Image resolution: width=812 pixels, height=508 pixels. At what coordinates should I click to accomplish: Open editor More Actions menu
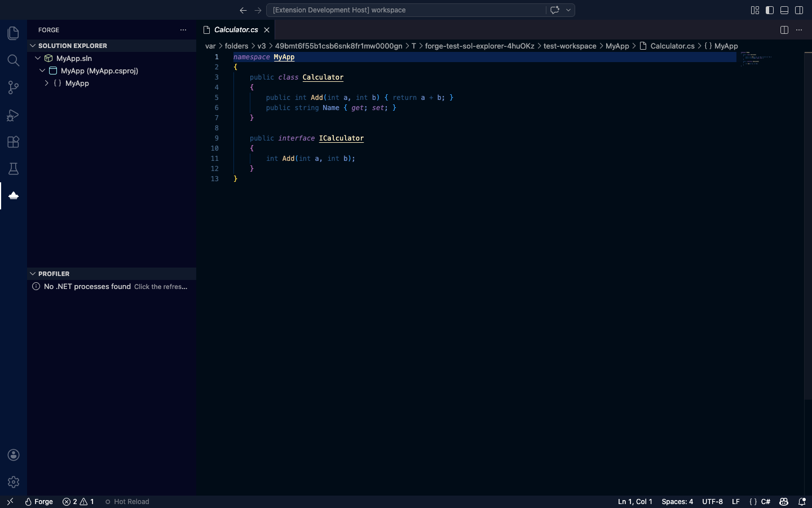[x=799, y=30]
